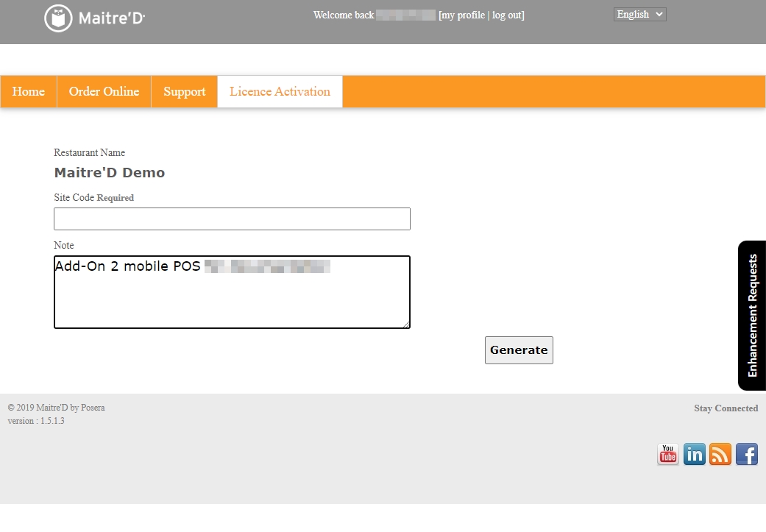Go to the Home tab

click(29, 92)
